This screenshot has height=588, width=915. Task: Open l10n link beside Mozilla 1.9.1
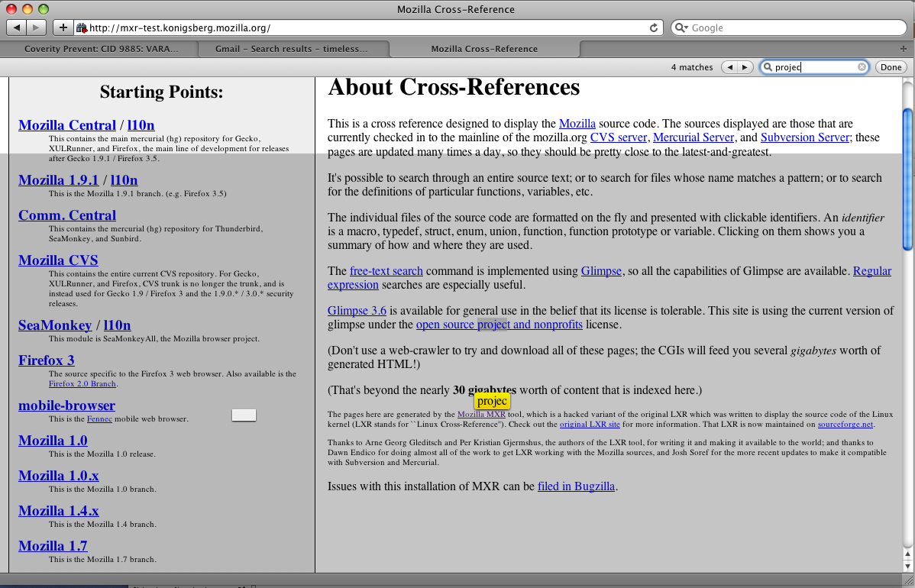[124, 179]
